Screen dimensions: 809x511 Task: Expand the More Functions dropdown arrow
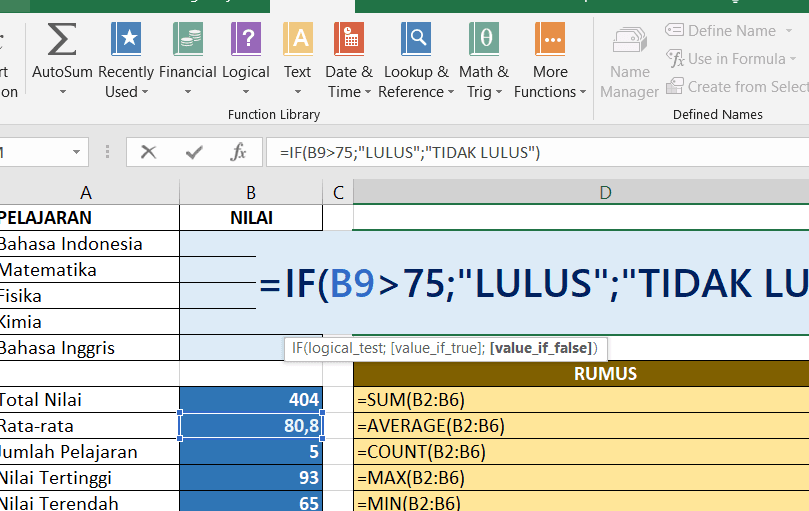click(x=583, y=92)
